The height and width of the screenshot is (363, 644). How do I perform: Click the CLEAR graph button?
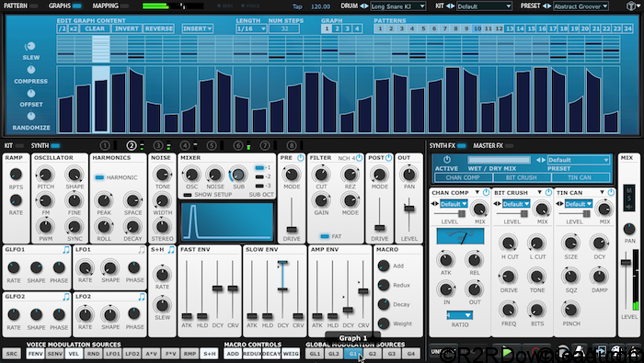click(x=95, y=28)
